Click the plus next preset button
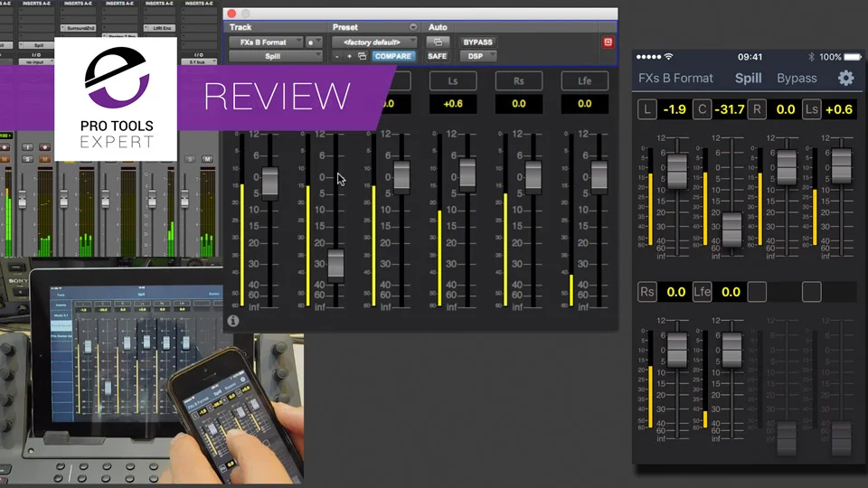 coord(349,56)
